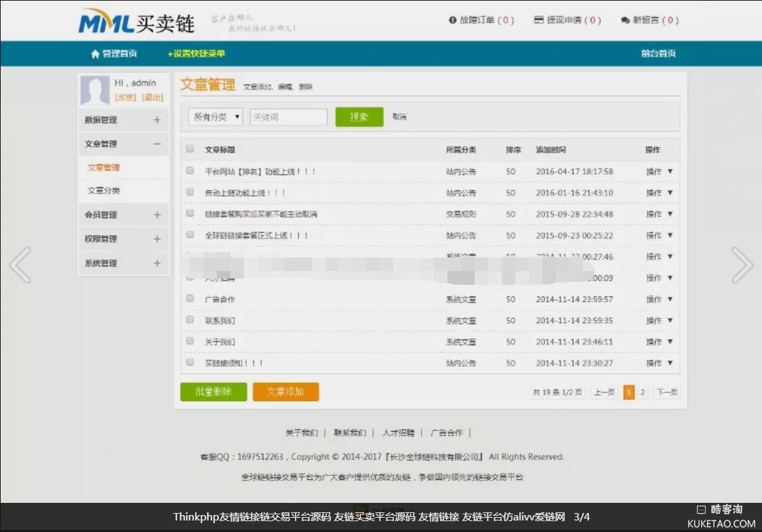
Task: Toggle the select-all checkbox in table header
Action: (x=190, y=149)
